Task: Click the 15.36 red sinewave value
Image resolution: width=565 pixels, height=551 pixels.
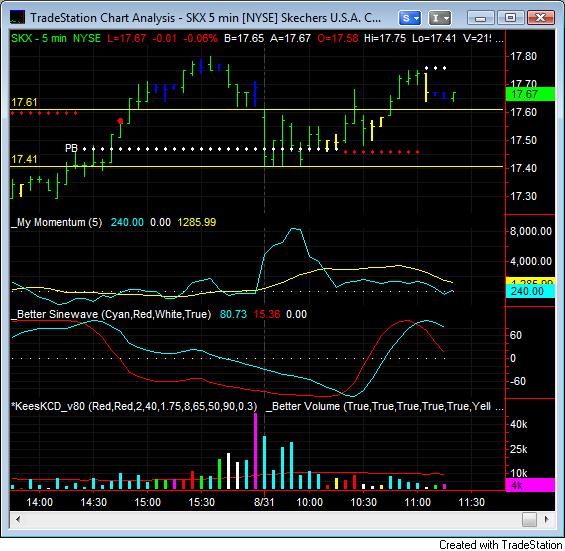Action: tap(267, 314)
